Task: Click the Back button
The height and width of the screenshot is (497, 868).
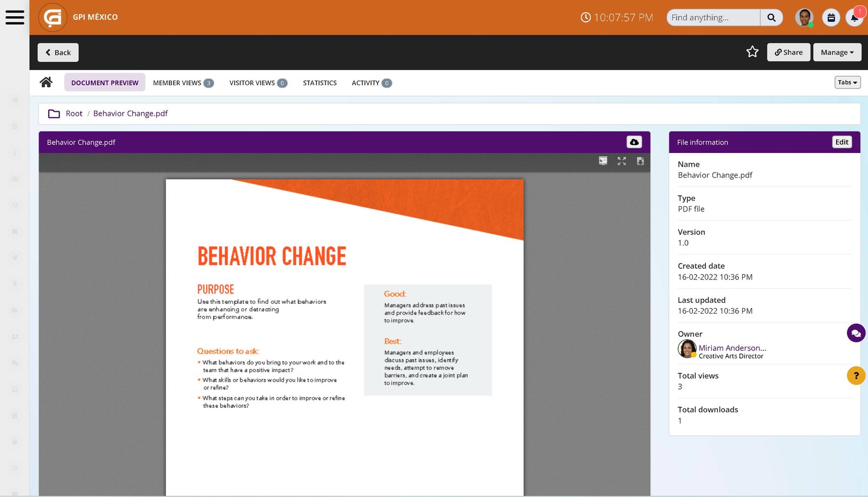Action: coord(58,52)
